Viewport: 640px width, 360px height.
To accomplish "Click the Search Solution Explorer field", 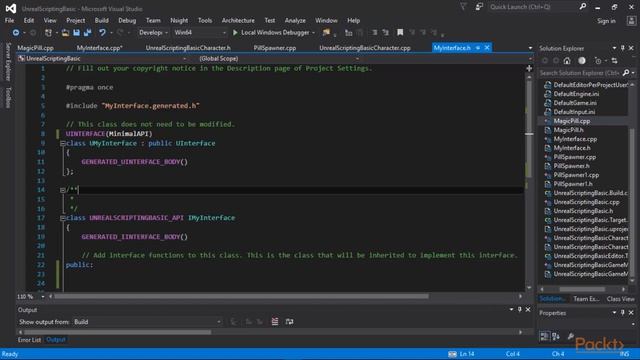I will click(580, 73).
